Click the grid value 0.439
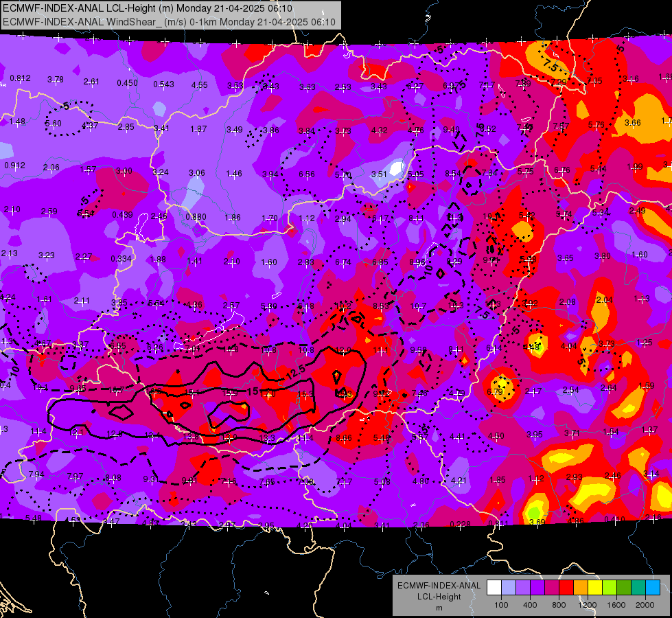Image resolution: width=672 pixels, height=618 pixels. coord(123,214)
